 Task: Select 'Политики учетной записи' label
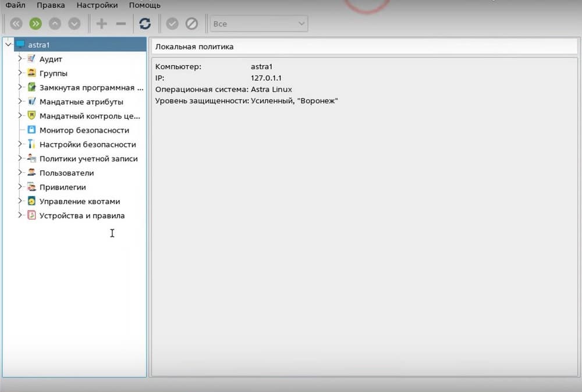tap(88, 159)
